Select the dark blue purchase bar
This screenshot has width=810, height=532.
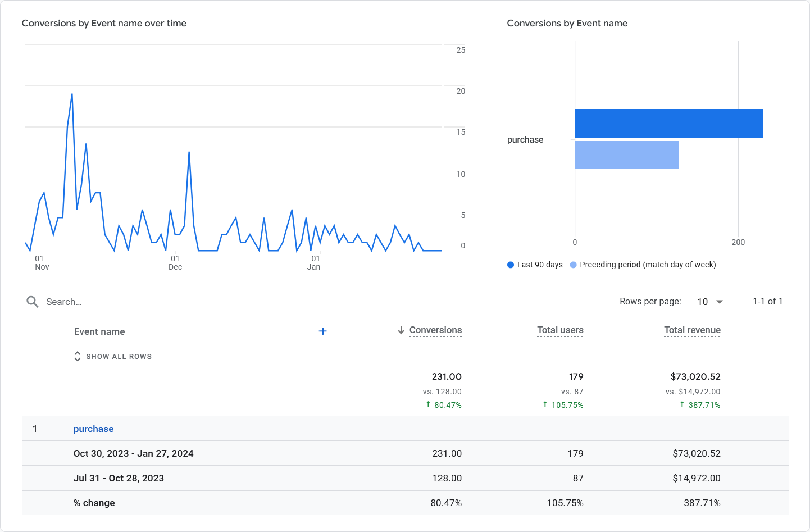click(668, 123)
